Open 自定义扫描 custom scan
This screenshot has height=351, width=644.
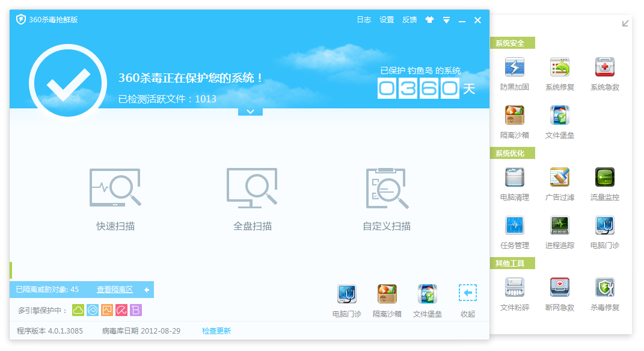click(x=386, y=200)
